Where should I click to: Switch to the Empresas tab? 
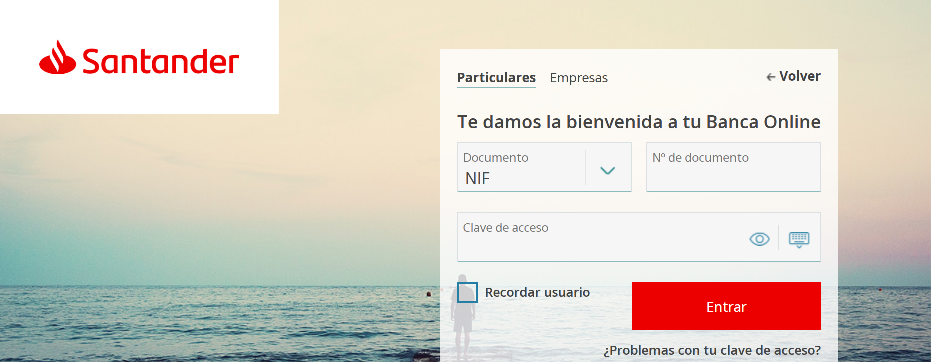coord(579,78)
